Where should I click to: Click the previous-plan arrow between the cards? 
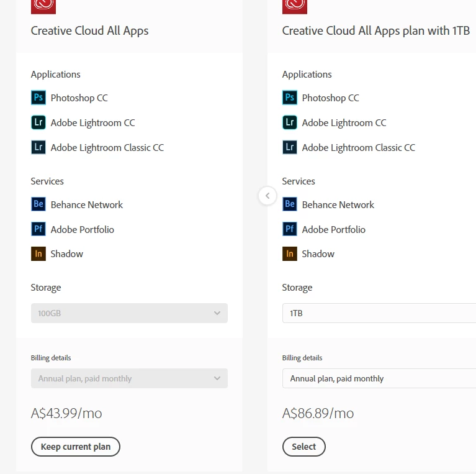tap(267, 196)
